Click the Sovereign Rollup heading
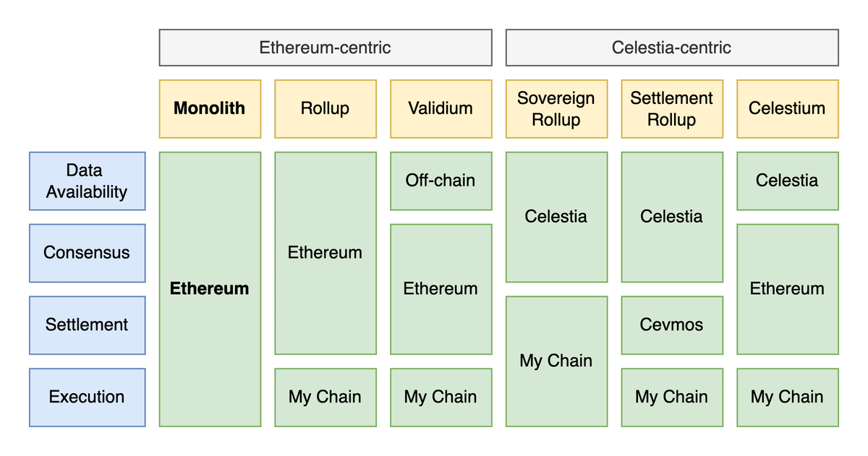The image size is (868, 456). [x=556, y=108]
